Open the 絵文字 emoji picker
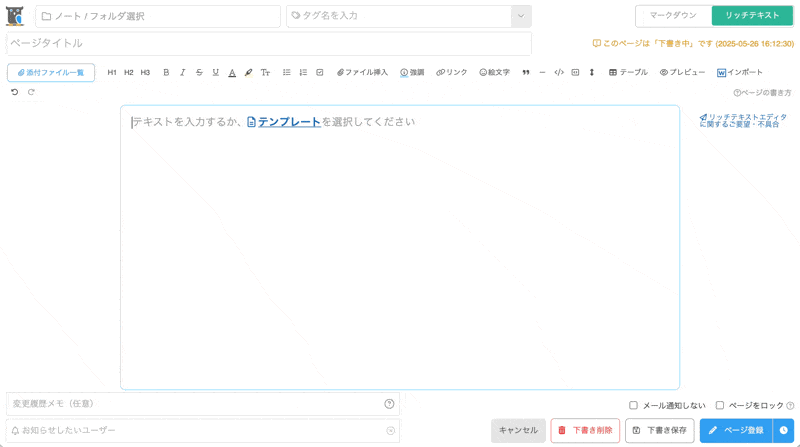The width and height of the screenshot is (800, 447). click(494, 72)
